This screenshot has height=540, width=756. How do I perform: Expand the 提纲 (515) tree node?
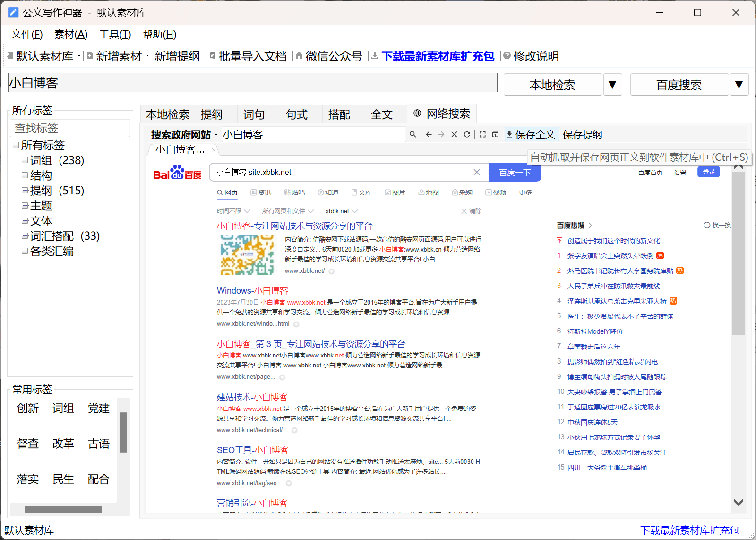[x=25, y=191]
